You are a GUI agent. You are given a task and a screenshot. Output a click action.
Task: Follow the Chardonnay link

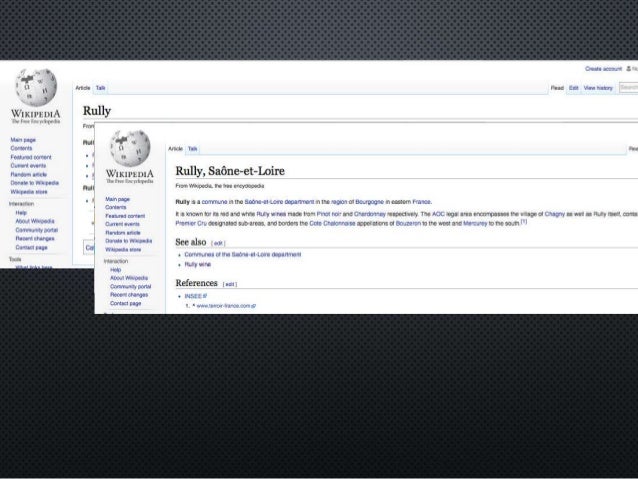coord(370,214)
